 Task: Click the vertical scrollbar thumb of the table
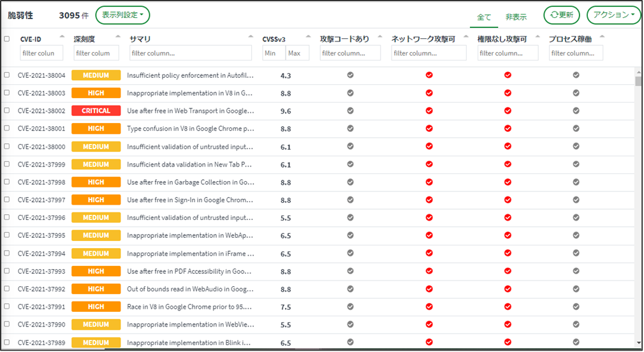638,81
